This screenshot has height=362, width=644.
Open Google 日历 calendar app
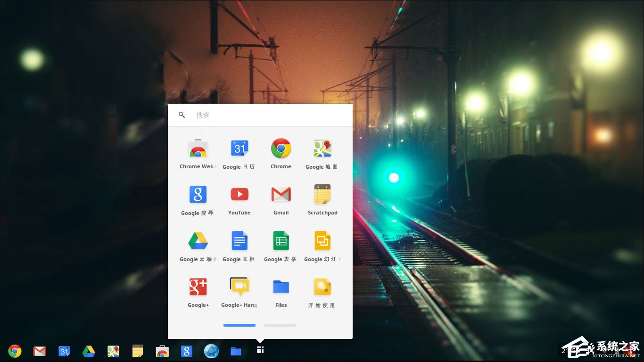[239, 148]
